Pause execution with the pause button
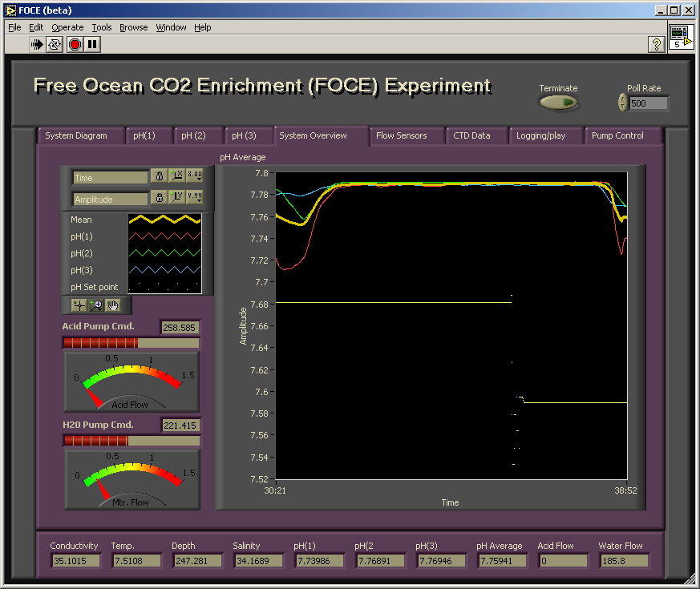700x589 pixels. [92, 45]
